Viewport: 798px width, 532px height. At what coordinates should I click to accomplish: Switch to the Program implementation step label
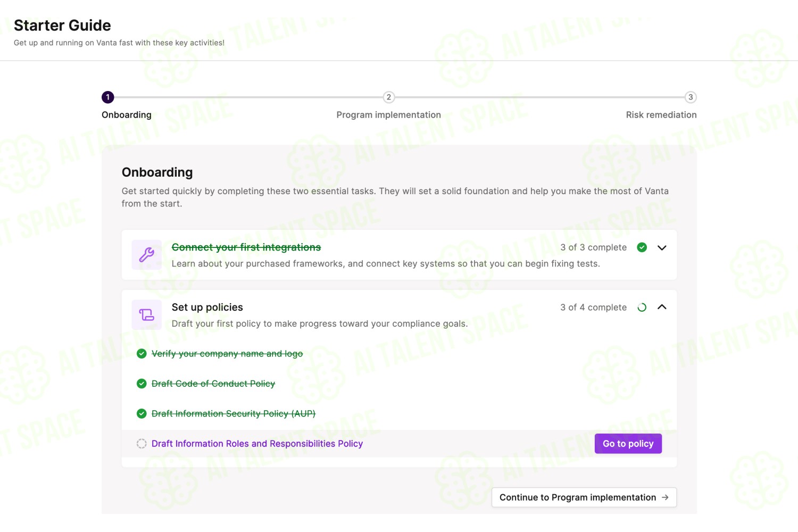pos(389,115)
